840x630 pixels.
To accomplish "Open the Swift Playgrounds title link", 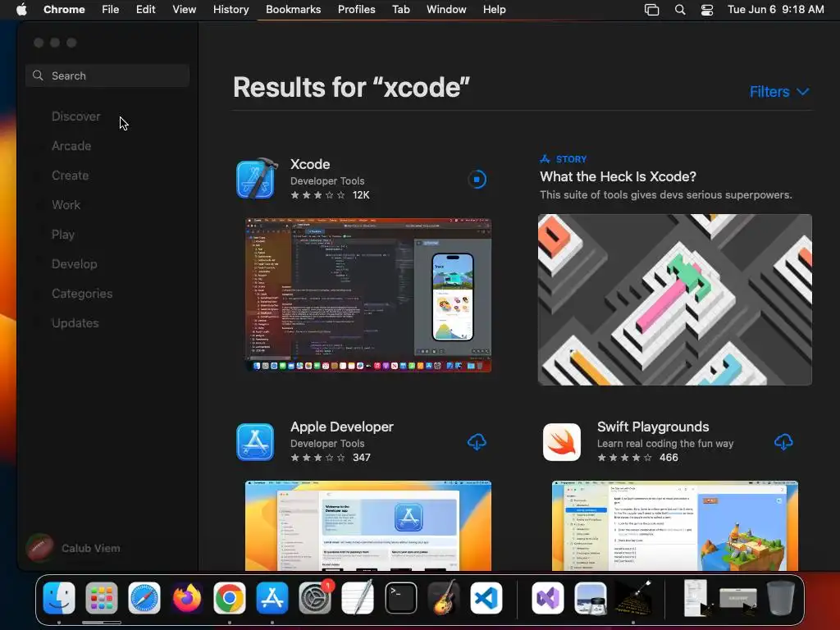I will click(x=653, y=427).
